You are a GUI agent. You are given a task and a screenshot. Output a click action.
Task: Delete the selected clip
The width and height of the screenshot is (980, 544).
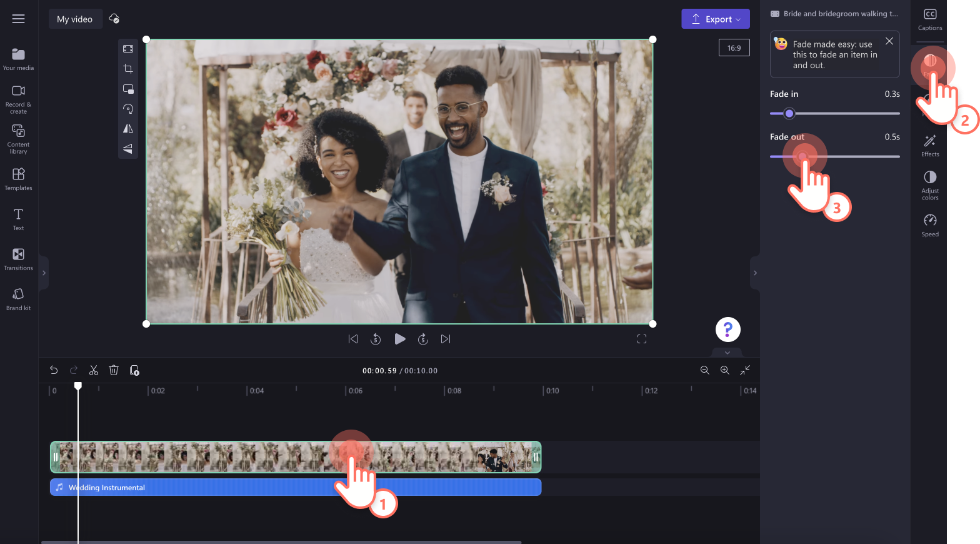click(114, 370)
